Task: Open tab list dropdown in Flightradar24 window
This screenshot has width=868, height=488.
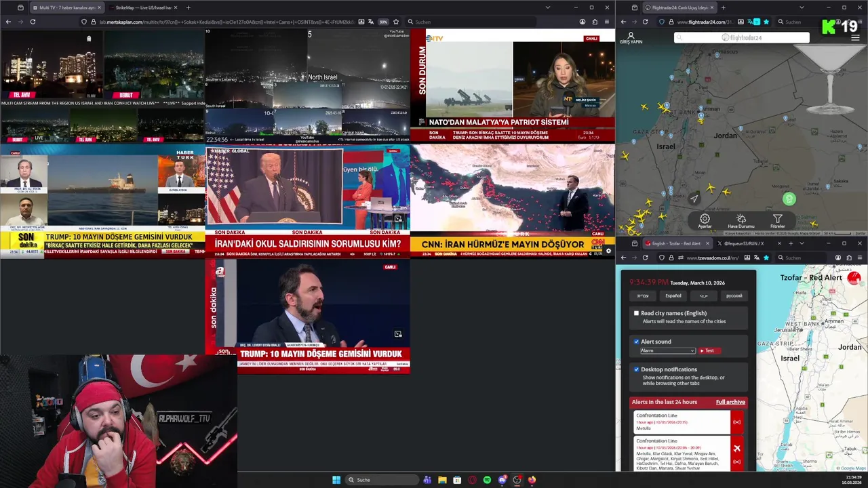Action: (802, 7)
